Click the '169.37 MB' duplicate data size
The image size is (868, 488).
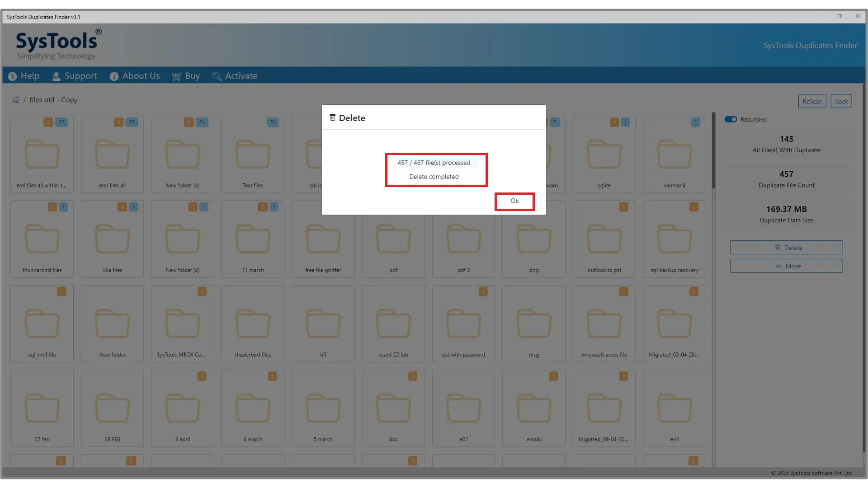(x=786, y=209)
